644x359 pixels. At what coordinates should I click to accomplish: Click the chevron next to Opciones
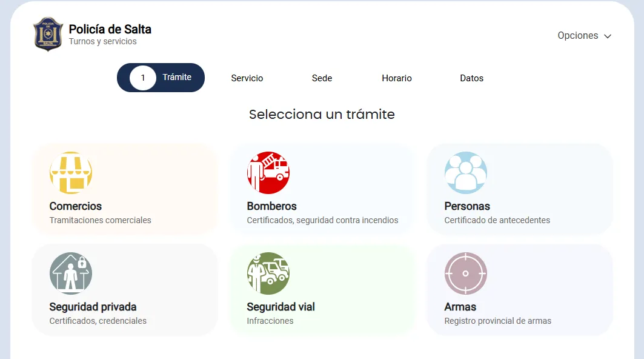click(606, 36)
